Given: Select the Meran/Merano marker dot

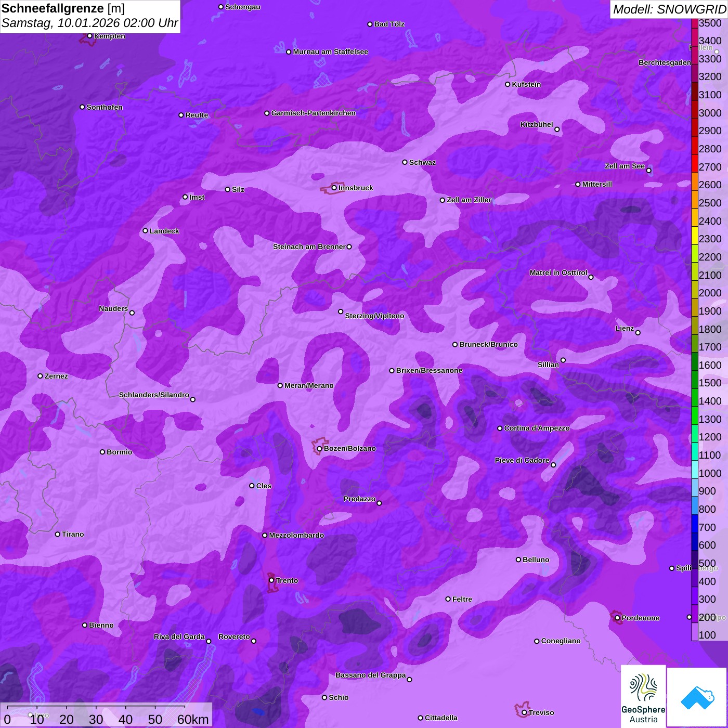Looking at the screenshot, I should (x=280, y=385).
